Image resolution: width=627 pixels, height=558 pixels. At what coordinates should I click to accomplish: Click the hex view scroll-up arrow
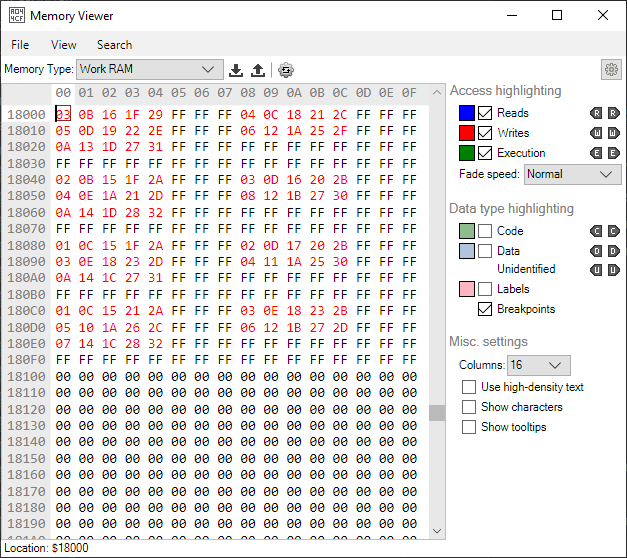tap(437, 92)
